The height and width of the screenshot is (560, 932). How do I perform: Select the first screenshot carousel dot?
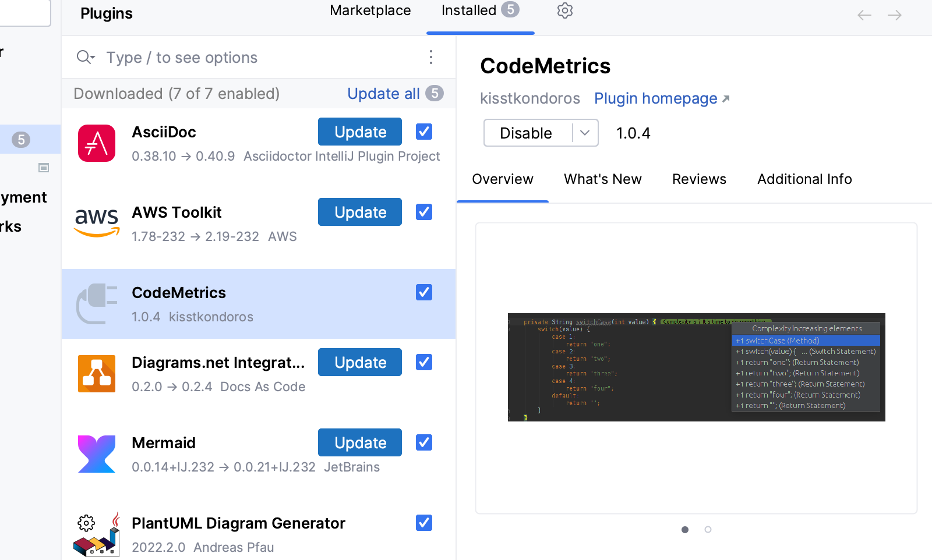pos(685,530)
